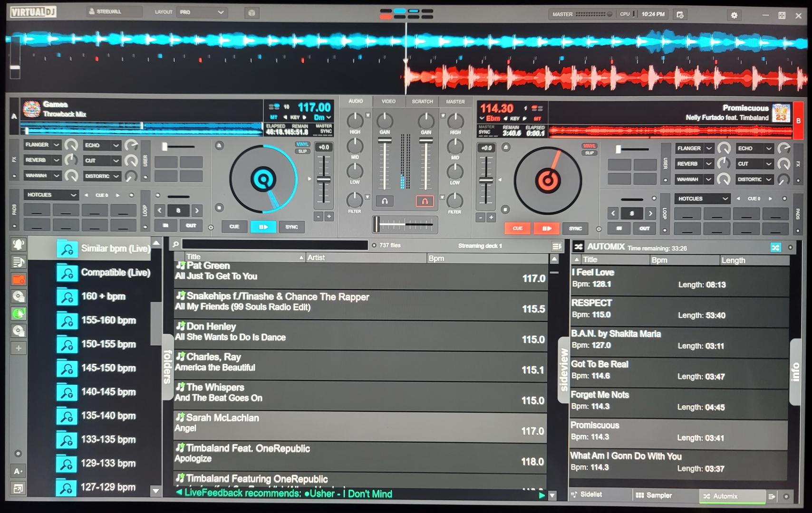
Task: Open the LAYOUT PRO dropdown
Action: pyautogui.click(x=202, y=12)
